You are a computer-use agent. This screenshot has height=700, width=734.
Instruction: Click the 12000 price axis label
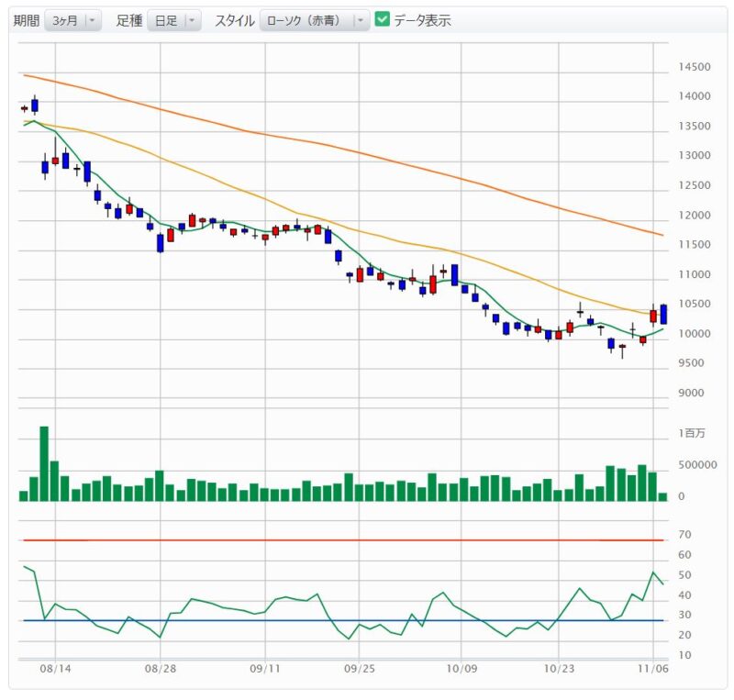click(695, 216)
